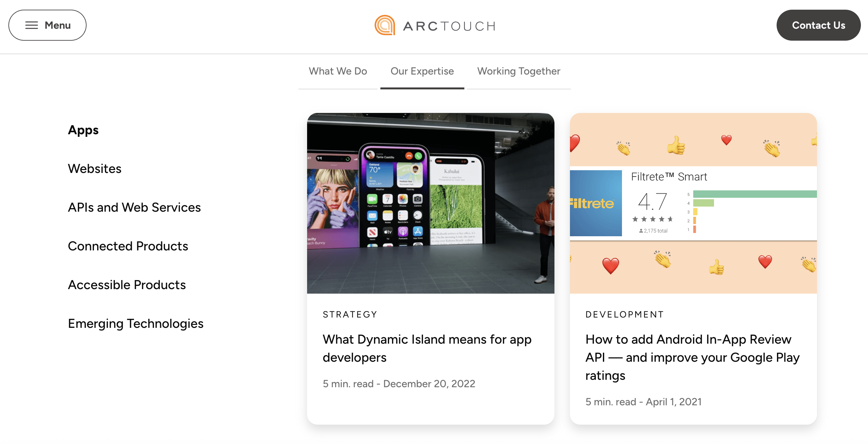This screenshot has height=444, width=868.
Task: Switch to the What We Do tab
Action: (338, 71)
